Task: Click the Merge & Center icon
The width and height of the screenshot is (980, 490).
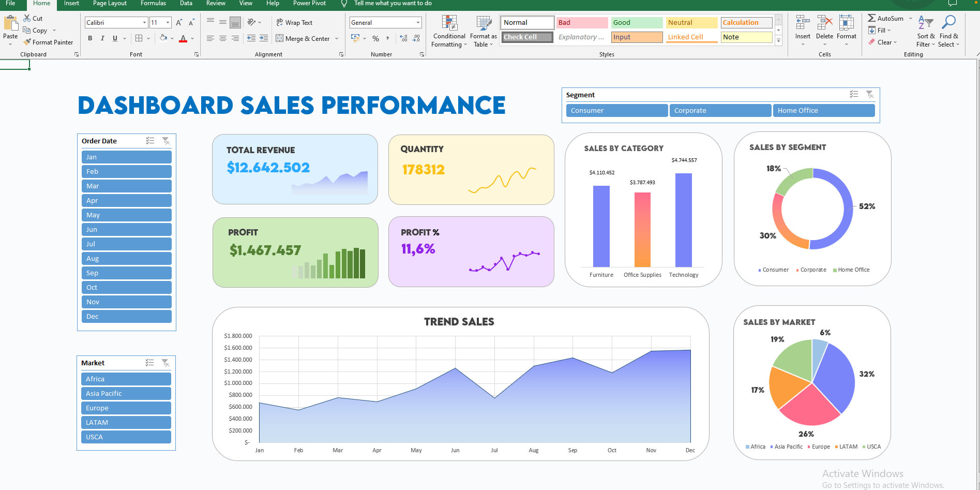Action: click(x=303, y=38)
